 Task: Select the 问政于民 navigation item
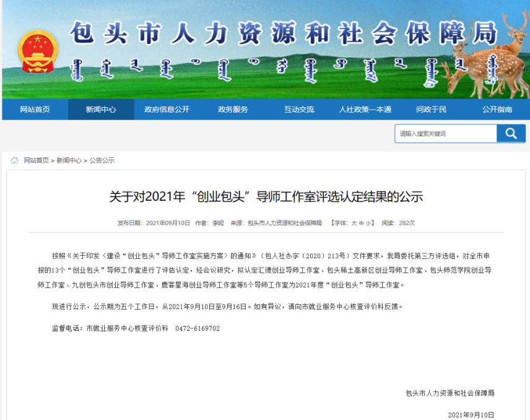(x=431, y=110)
